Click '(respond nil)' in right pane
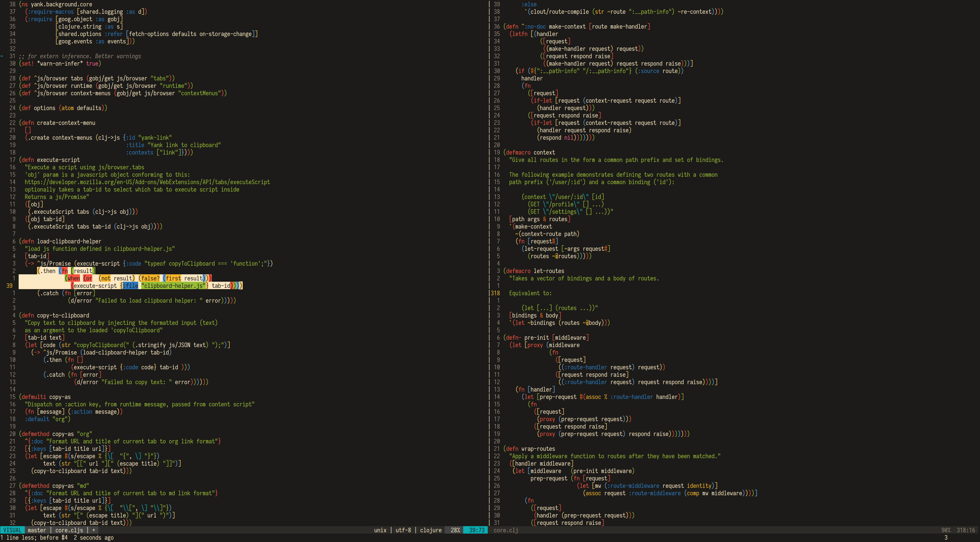The width and height of the screenshot is (980, 542). coord(557,138)
